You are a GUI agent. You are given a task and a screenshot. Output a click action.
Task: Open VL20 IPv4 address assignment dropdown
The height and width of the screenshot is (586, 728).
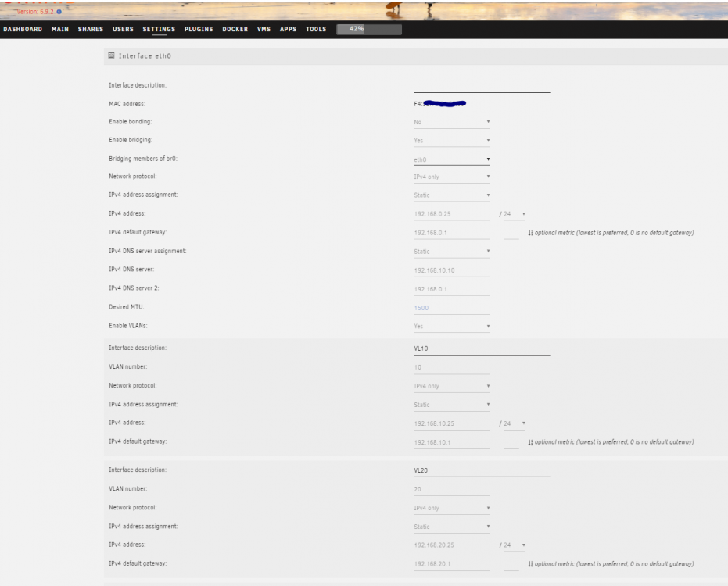452,527
